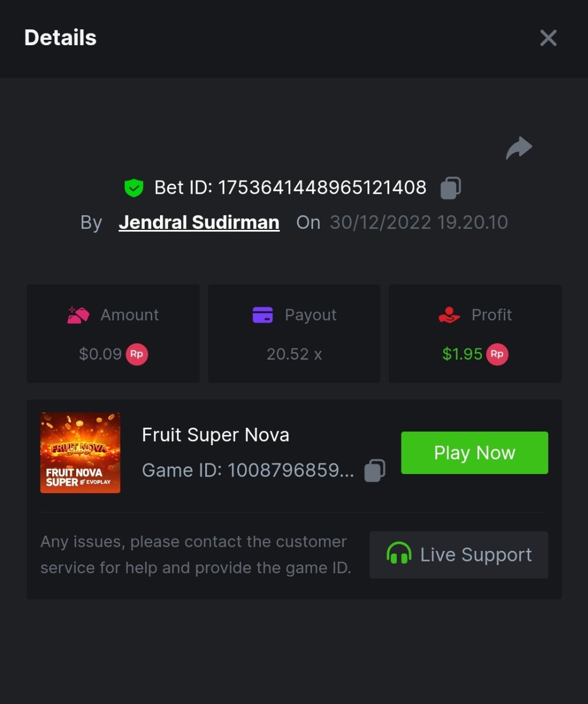
Task: Click the red Profit hand icon
Action: 450,315
